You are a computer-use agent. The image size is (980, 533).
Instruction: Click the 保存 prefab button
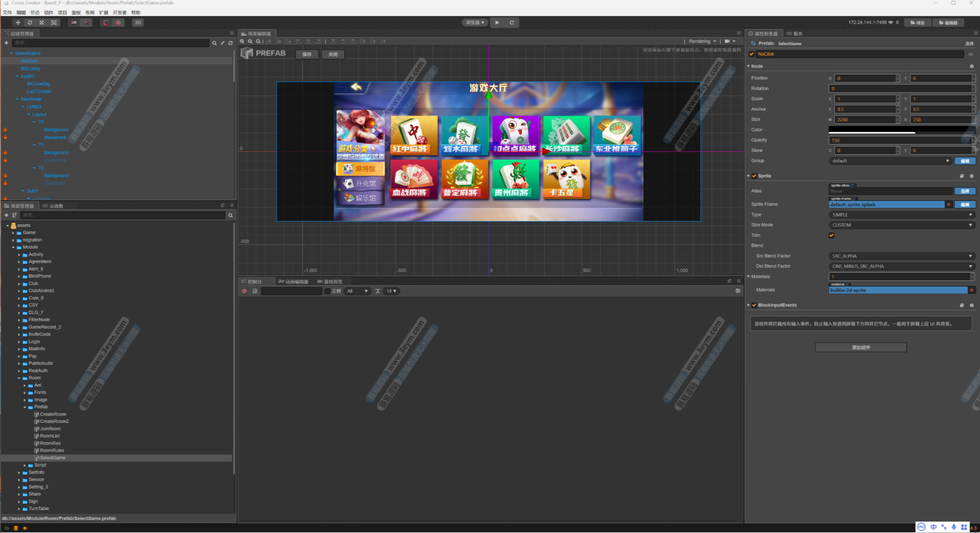(x=307, y=54)
